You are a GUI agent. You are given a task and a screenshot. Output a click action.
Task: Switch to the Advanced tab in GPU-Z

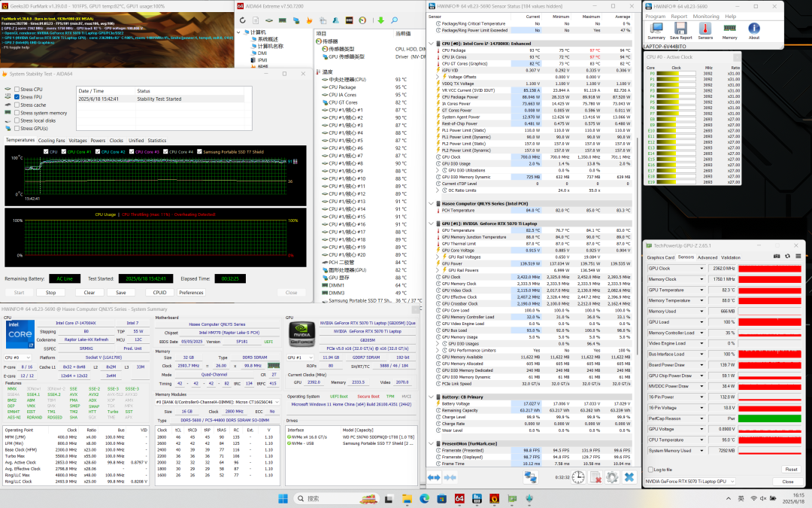[x=707, y=257]
